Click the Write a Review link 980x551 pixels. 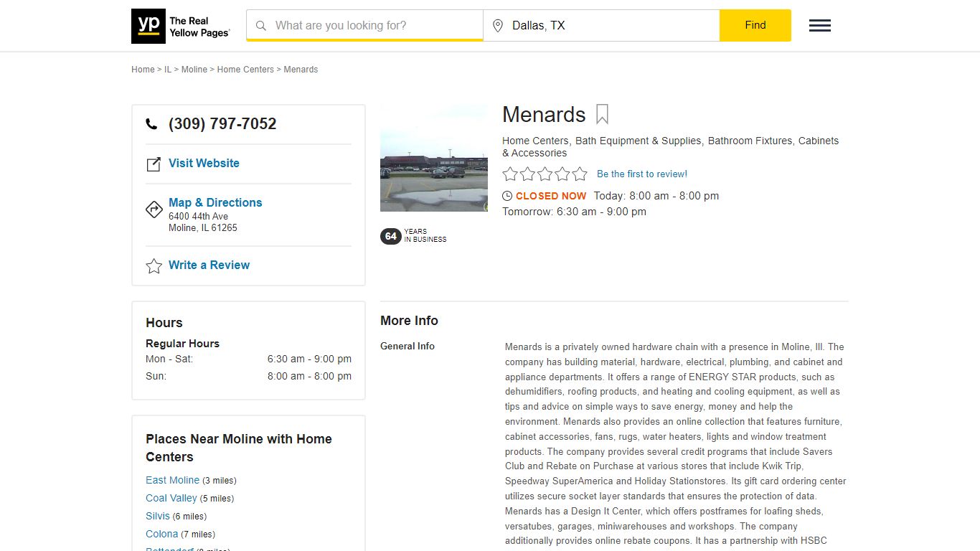tap(209, 265)
